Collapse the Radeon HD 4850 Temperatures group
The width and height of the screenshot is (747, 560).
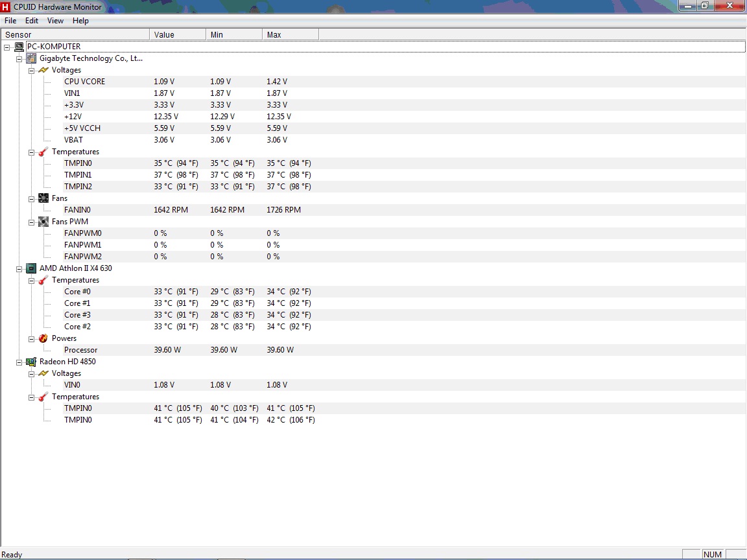tap(31, 397)
